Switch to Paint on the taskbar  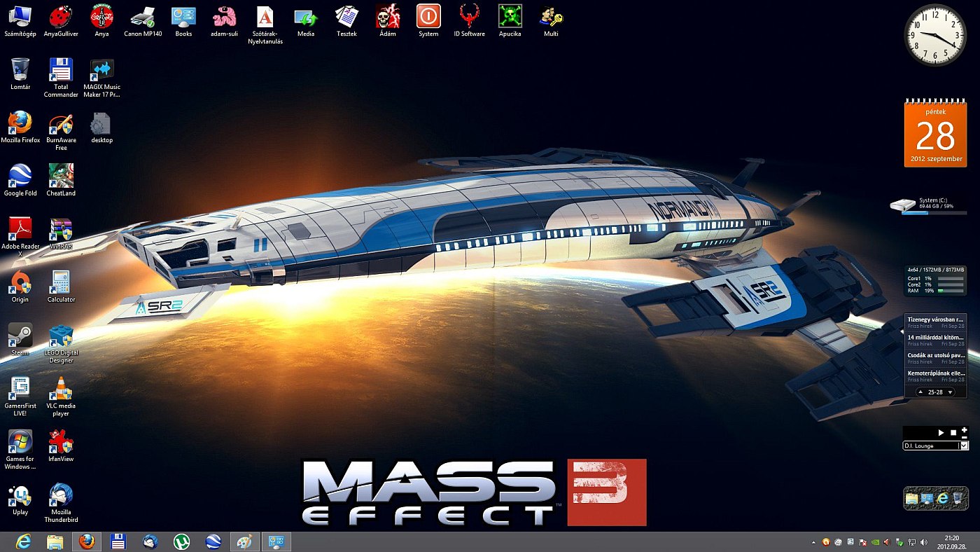(245, 541)
